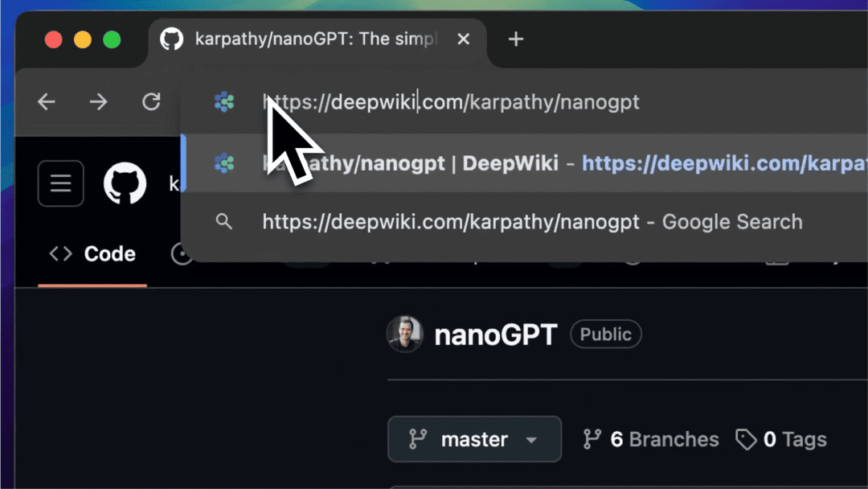Click the DeepWiki icon in the first suggestion
This screenshot has width=868, height=489.
tap(224, 163)
